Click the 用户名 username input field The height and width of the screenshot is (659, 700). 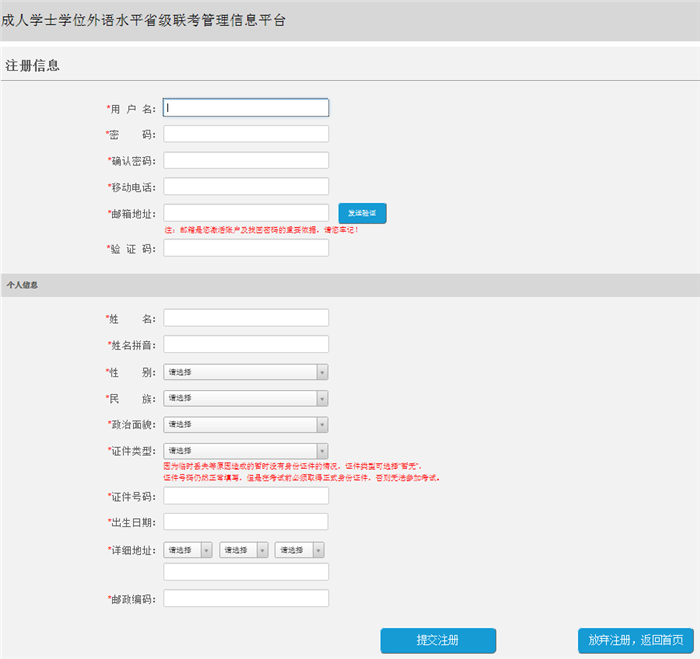coord(246,108)
